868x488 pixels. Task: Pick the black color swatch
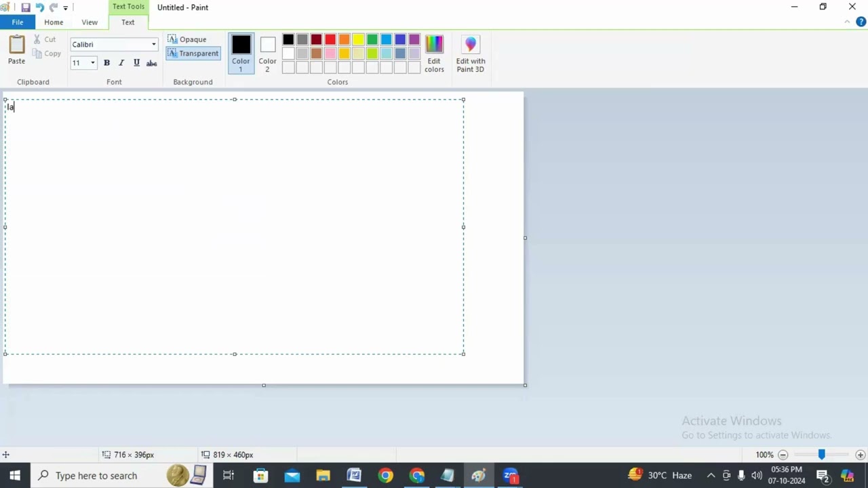(288, 40)
